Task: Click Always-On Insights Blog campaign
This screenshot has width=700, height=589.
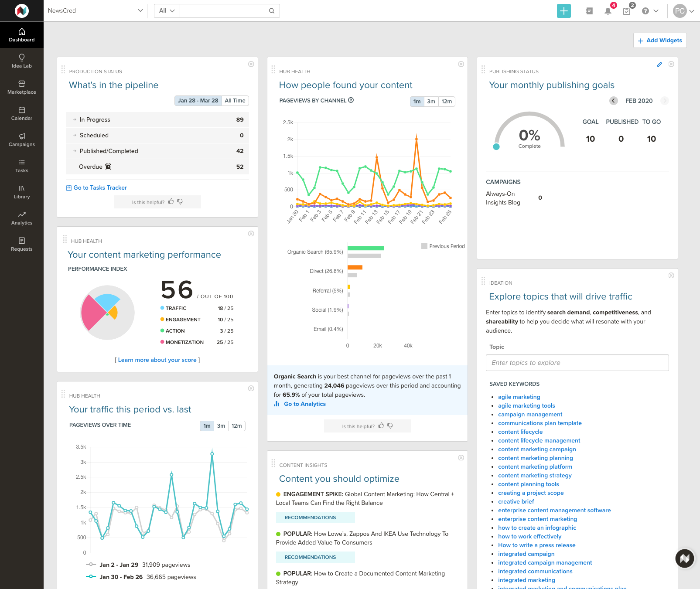Action: click(x=503, y=198)
